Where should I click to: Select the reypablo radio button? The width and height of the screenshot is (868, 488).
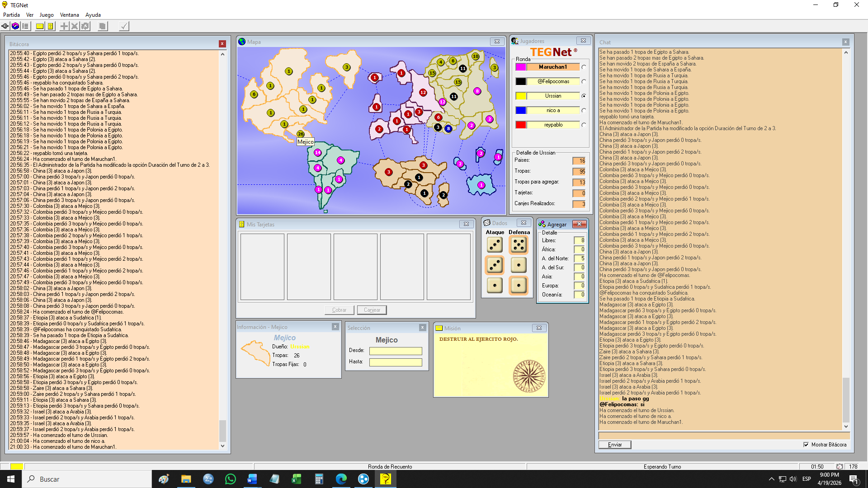pyautogui.click(x=584, y=125)
